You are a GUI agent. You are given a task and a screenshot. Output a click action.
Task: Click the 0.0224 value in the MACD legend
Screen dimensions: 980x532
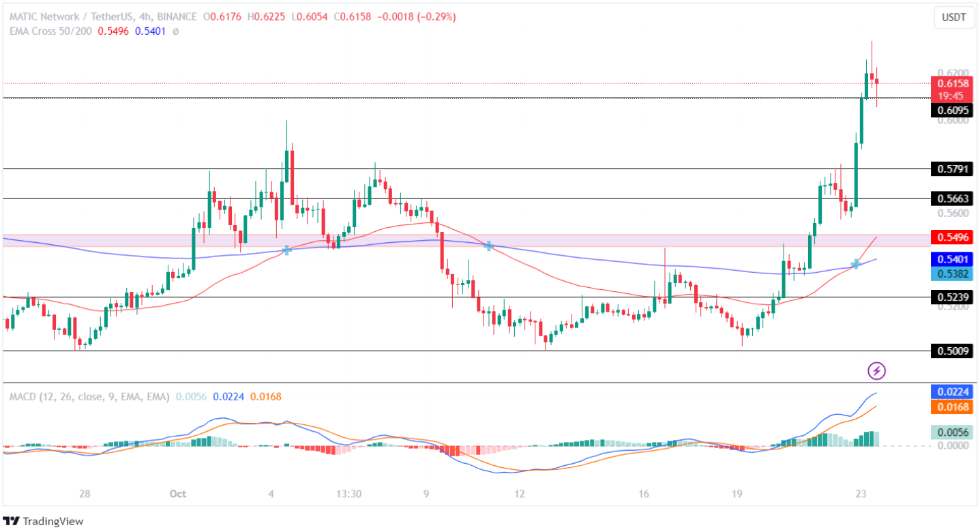coord(228,396)
